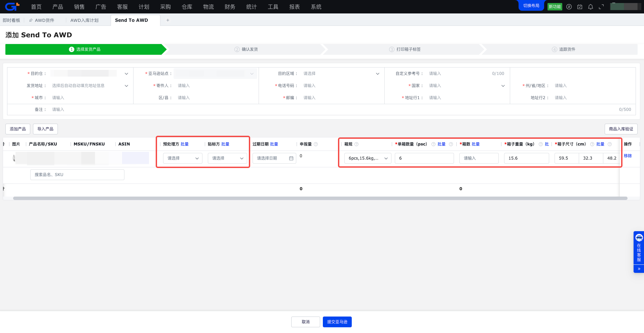Open the 箱规 6pcs,15.6kg dropdown
The width and height of the screenshot is (644, 333).
pyautogui.click(x=368, y=158)
